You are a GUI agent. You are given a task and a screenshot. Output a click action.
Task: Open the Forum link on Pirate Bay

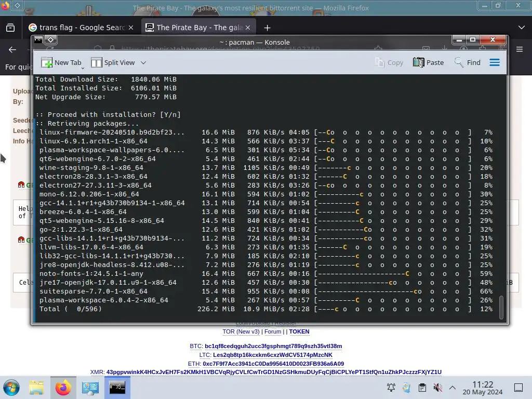click(273, 331)
